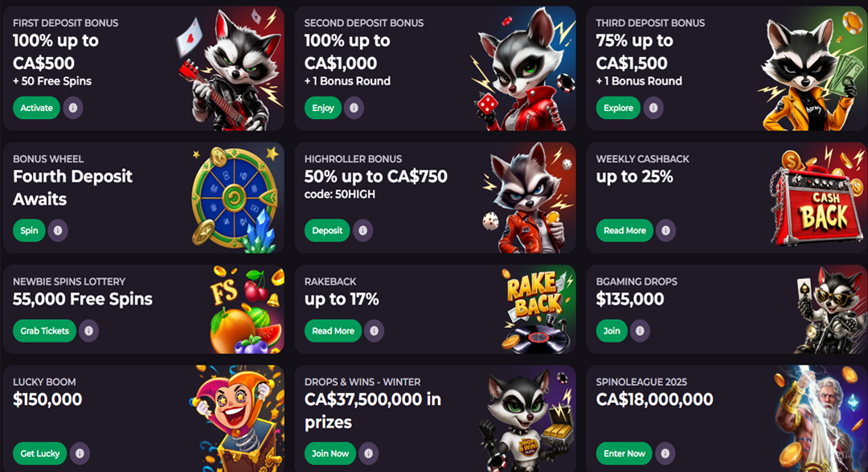Grab Tickets for Newbie Spins Lottery

44,330
